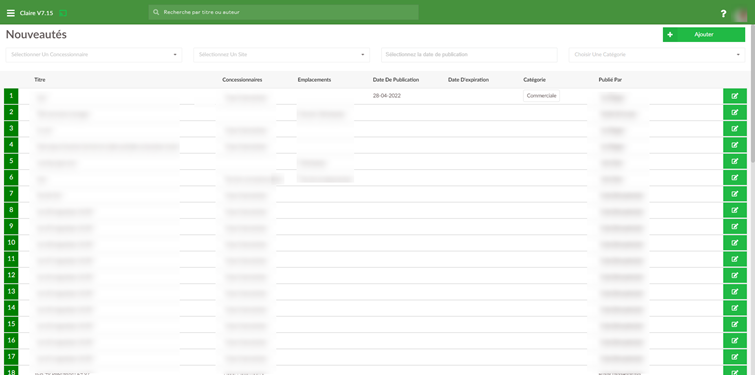Screen dimensions: 755x375
Task: Edit row 7 with the pencil icon
Action: coord(735,194)
